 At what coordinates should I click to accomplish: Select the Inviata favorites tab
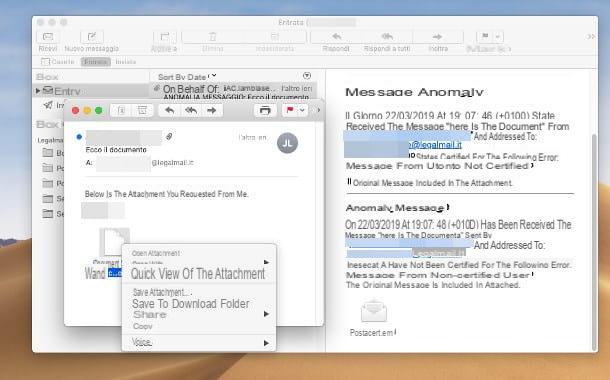point(126,62)
